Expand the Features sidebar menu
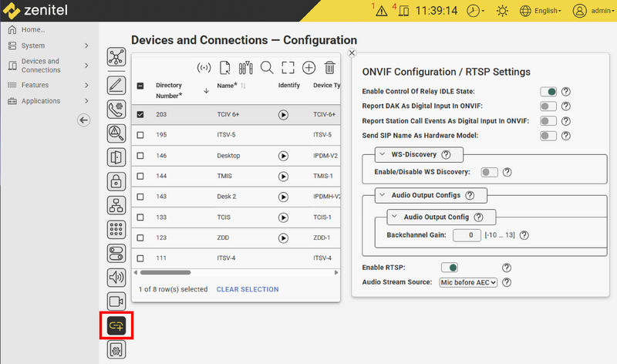Viewport: 617px width, 364px height. [49, 85]
